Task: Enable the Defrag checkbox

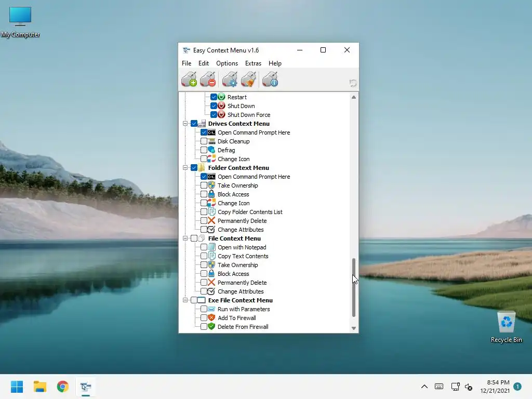Action: 204,150
